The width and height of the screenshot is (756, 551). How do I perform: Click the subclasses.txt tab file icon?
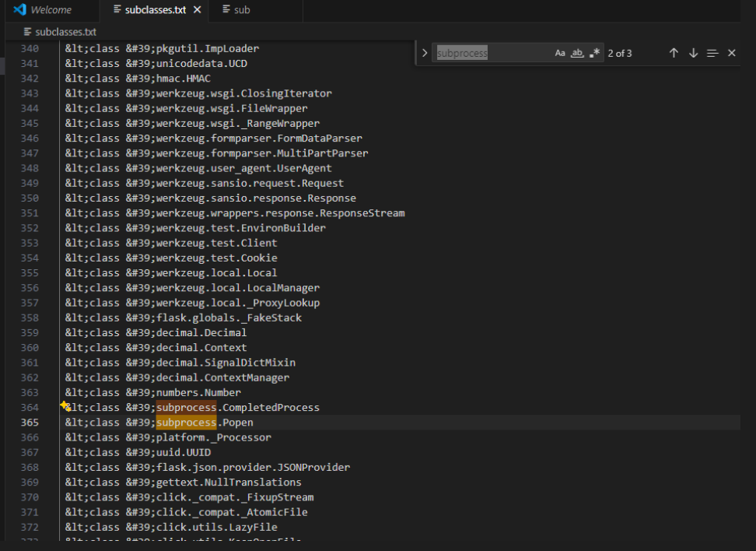pyautogui.click(x=117, y=10)
